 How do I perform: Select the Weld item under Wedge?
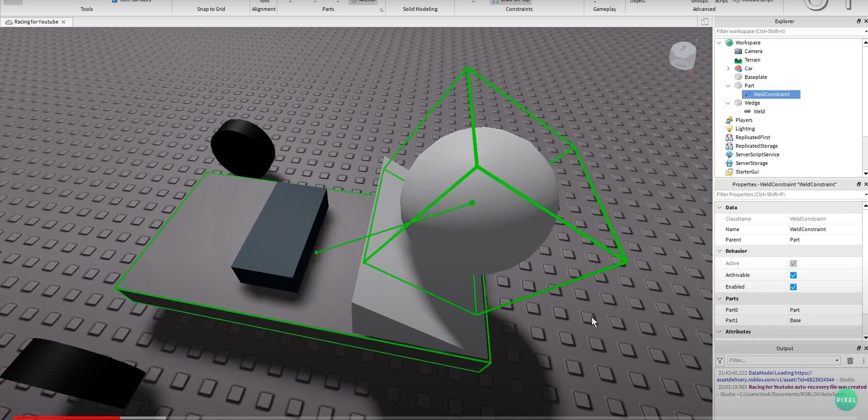[x=759, y=112]
